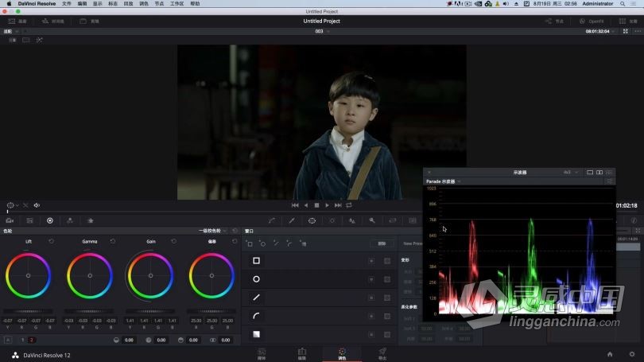Open the 调色 menu
This screenshot has width=644, height=362.
[x=144, y=4]
